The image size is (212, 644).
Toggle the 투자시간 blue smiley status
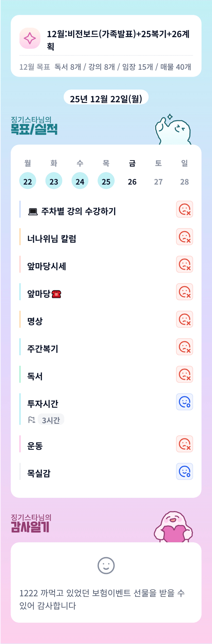[184, 402]
